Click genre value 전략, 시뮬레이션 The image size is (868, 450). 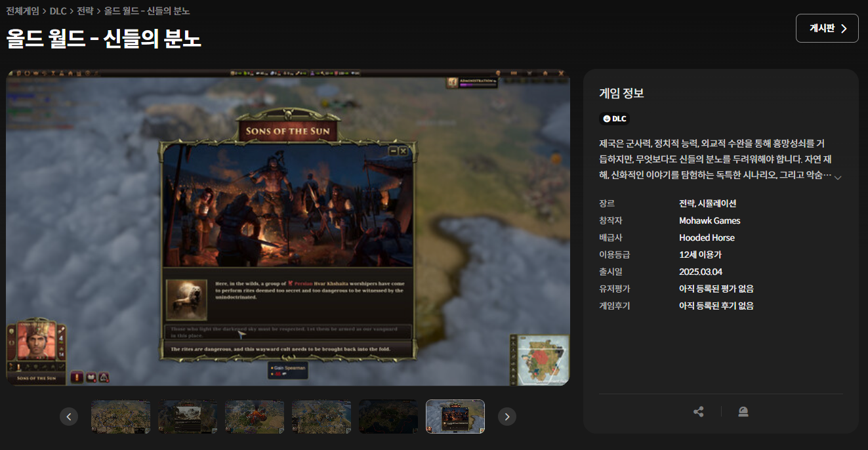click(x=707, y=203)
